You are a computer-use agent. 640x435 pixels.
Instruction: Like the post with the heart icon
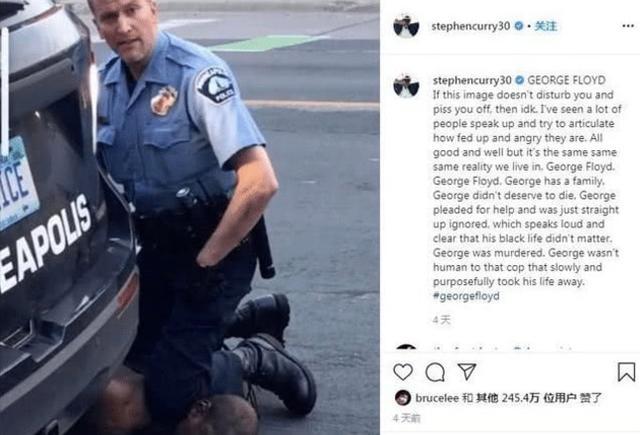(403, 372)
